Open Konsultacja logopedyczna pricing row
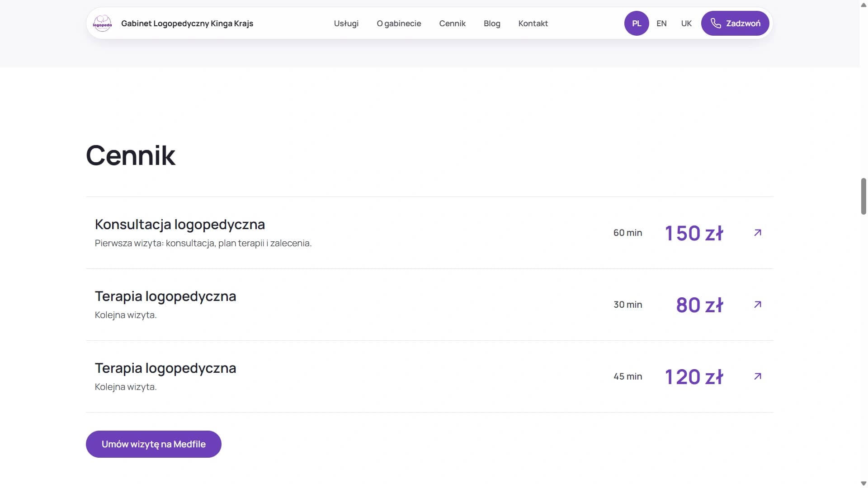Screen dimensions: 868x488 pyautogui.click(x=429, y=233)
